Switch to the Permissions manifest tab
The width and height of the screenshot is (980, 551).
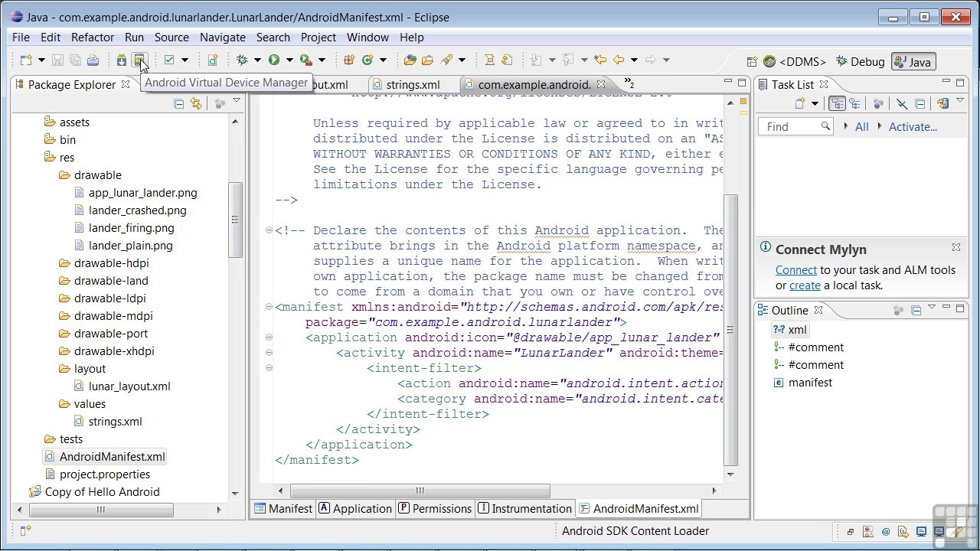click(434, 508)
